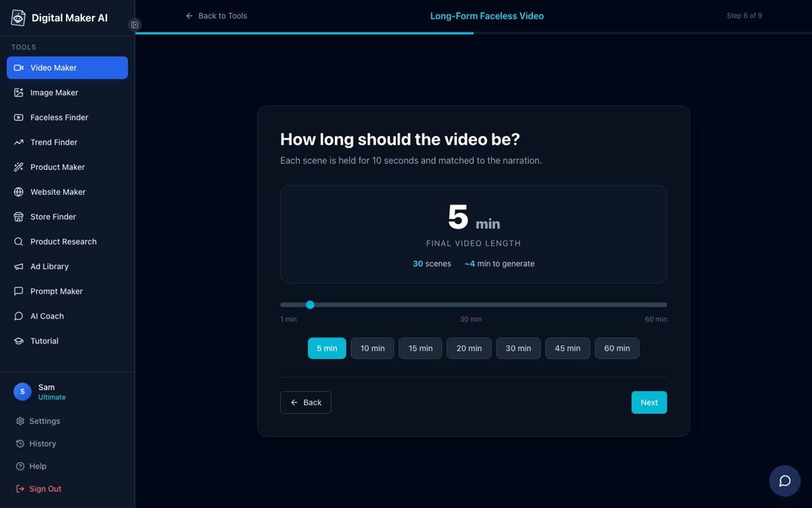Click the Help question mark icon
Screen dimensions: 812x508
point(20,466)
